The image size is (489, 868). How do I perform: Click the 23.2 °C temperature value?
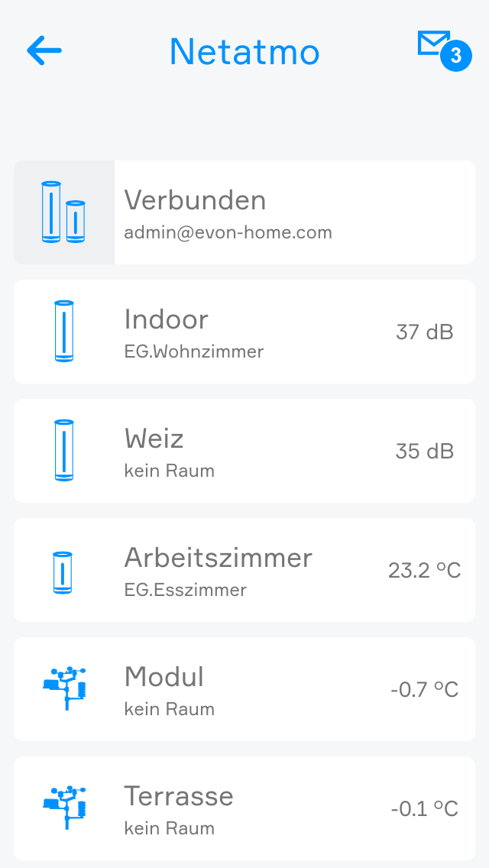(425, 570)
